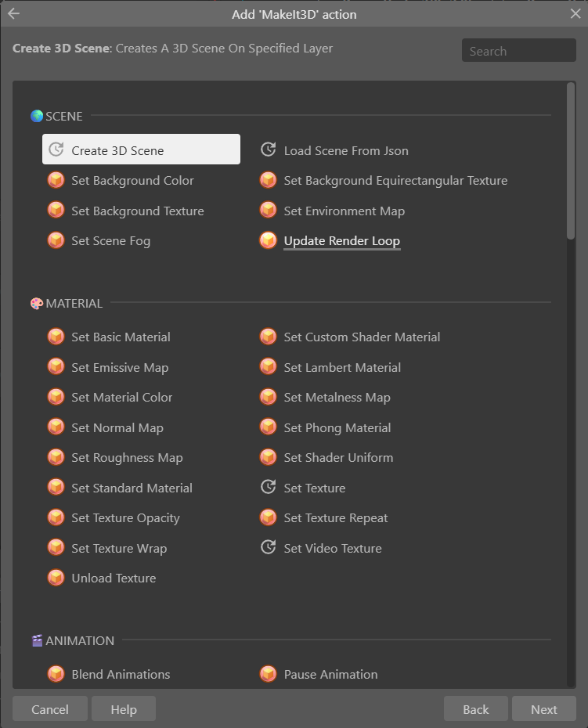The width and height of the screenshot is (588, 728).
Task: Click the Set Basic Material cube icon
Action: click(x=56, y=336)
